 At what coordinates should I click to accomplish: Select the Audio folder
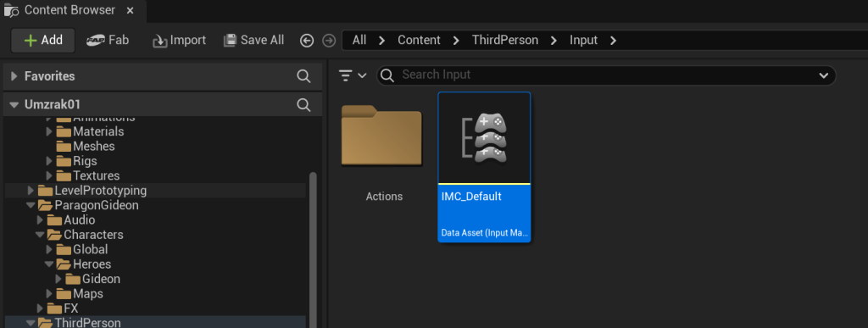tap(72, 220)
